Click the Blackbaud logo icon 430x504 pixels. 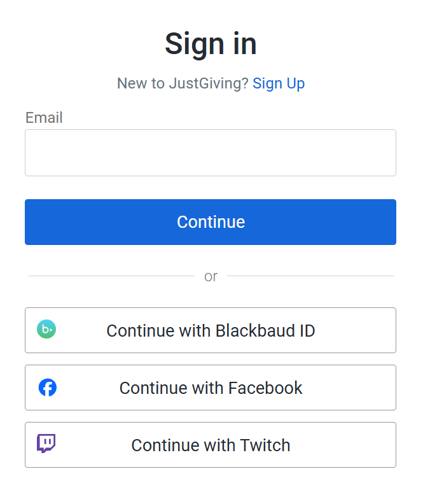coord(46,330)
